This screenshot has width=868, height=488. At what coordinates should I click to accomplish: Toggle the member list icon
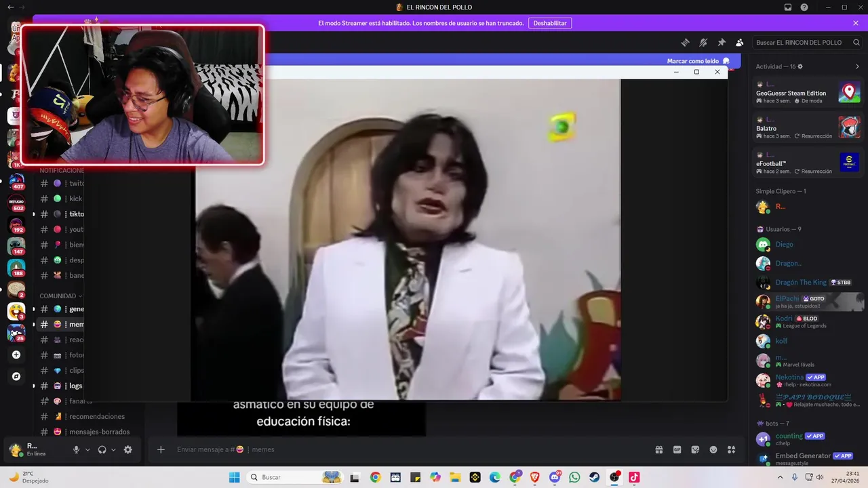click(740, 42)
